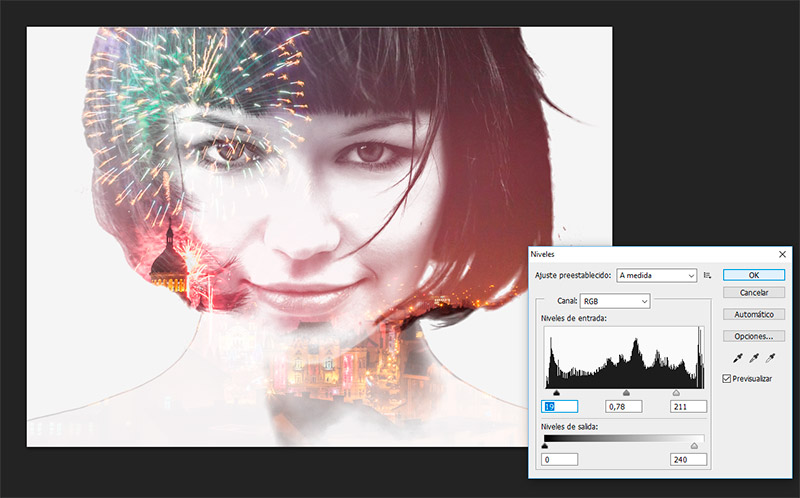The height and width of the screenshot is (498, 800).
Task: Click the OK button
Action: point(754,275)
